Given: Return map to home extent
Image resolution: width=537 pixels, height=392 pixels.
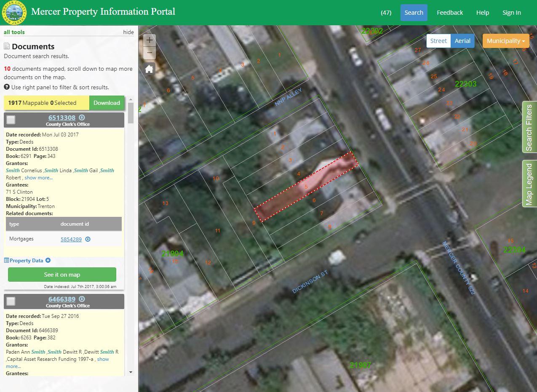Looking at the screenshot, I should (x=150, y=69).
